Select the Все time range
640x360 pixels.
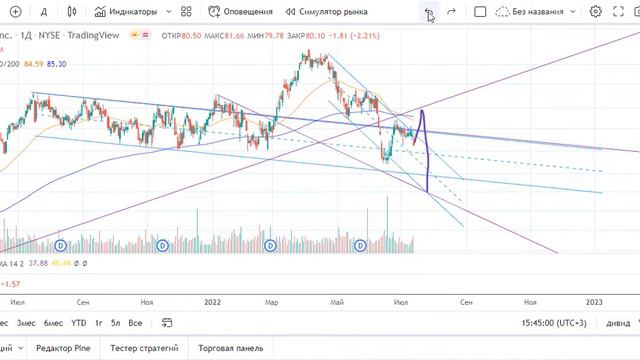(135, 323)
